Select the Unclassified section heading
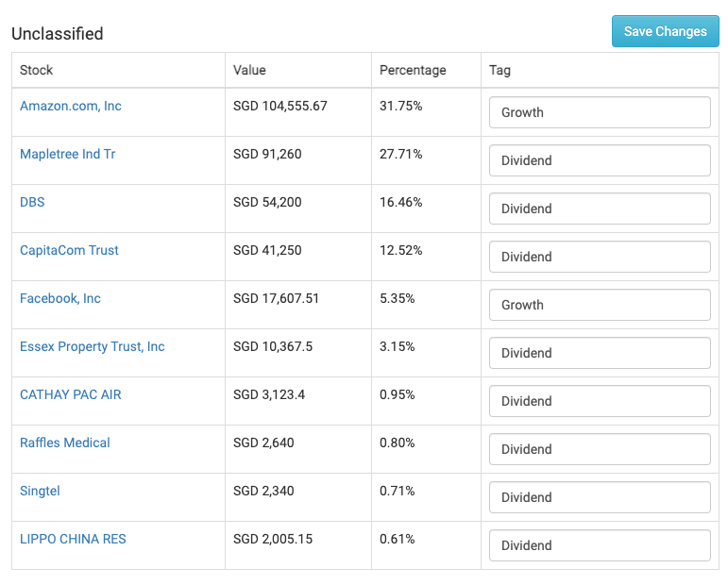Image resolution: width=728 pixels, height=585 pixels. point(57,34)
